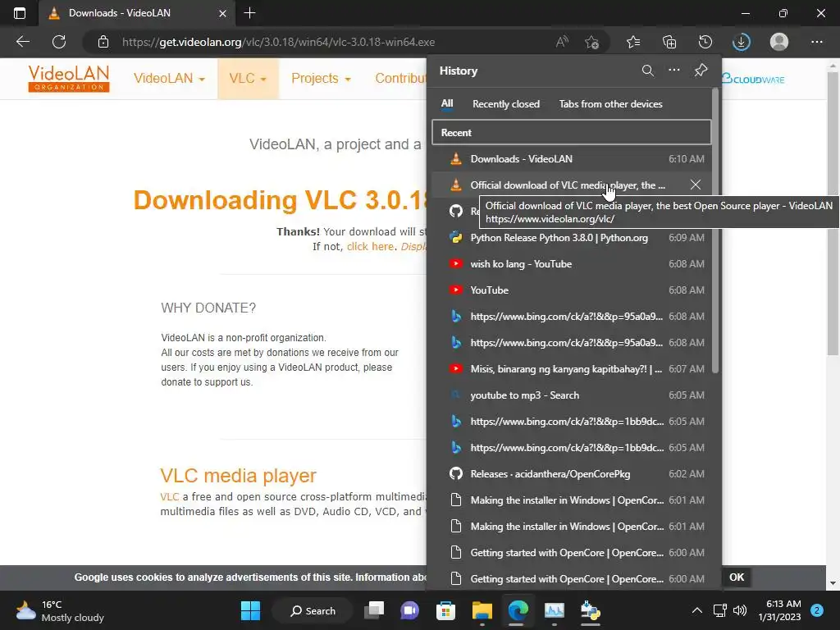Open the Downloads icon in toolbar

coord(742,42)
